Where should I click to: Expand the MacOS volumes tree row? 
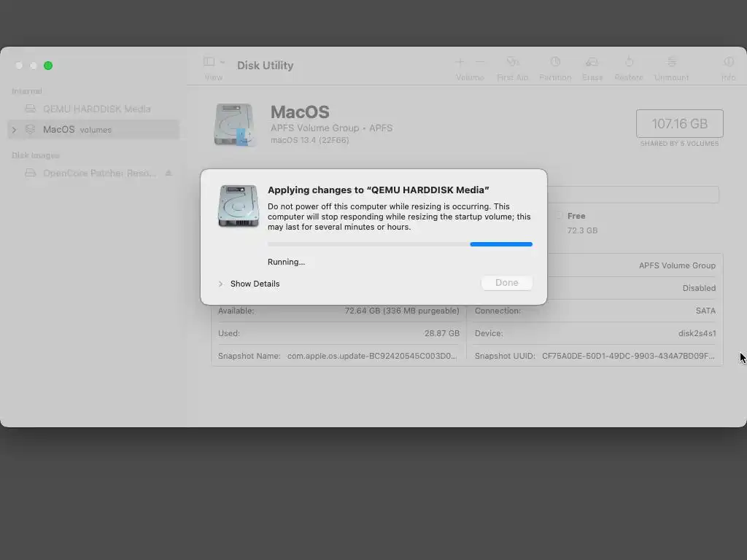click(15, 130)
